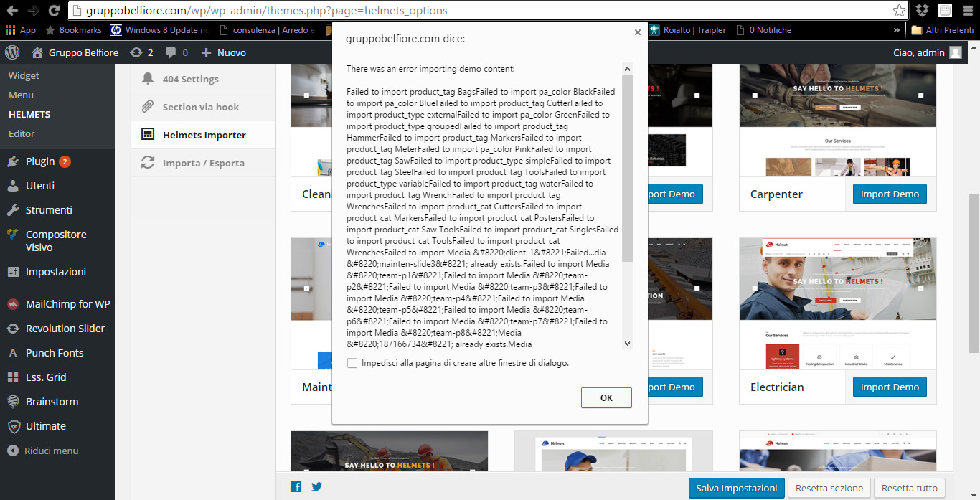
Task: Open Roialto Traipler bookmark
Action: 688,30
